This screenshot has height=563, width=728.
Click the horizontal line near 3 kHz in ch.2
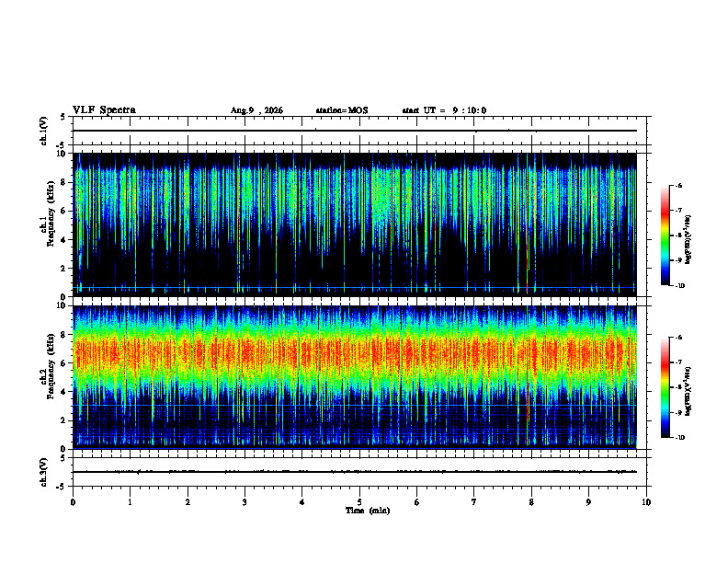355,406
